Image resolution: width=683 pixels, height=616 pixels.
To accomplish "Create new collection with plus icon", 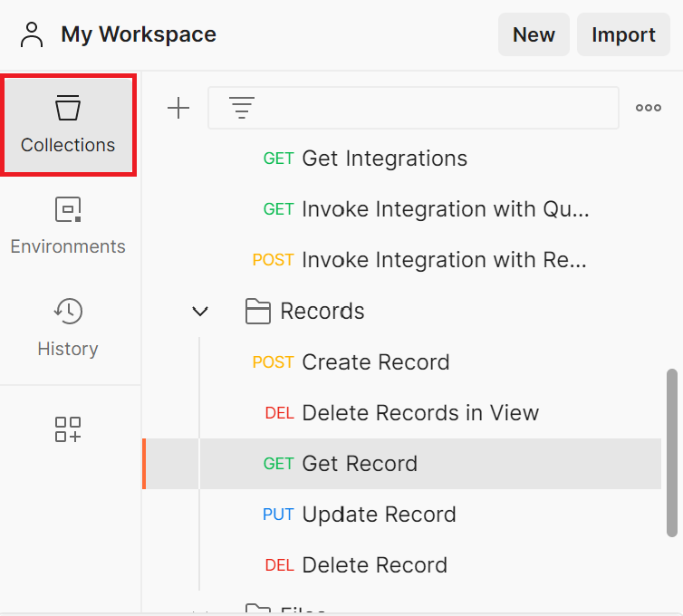I will point(178,108).
